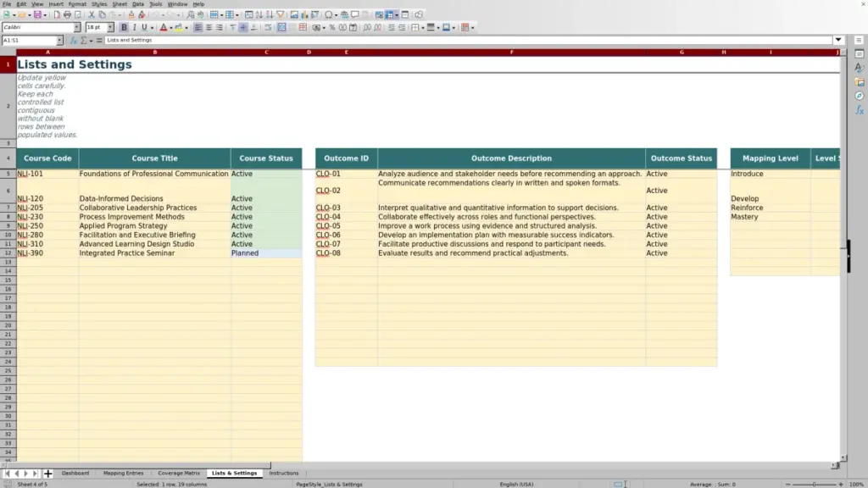Open the Function Wizard fx icon
The image size is (868, 488).
[x=74, y=41]
